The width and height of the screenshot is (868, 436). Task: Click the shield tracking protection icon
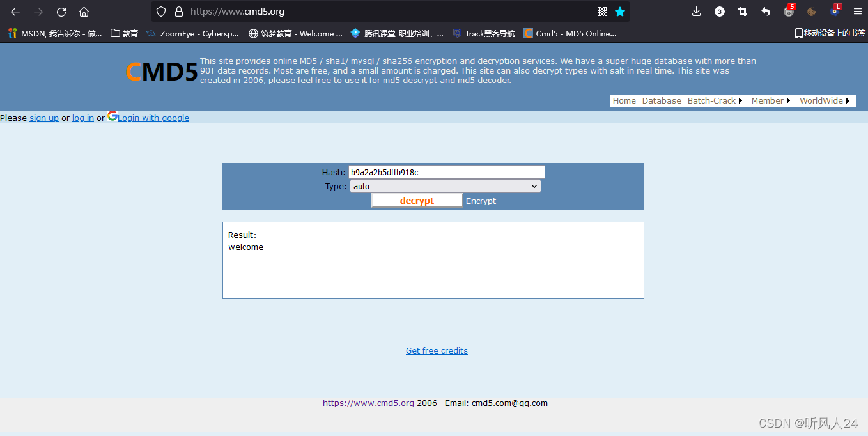161,12
